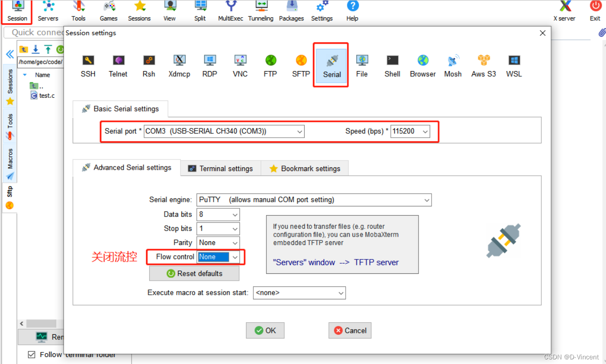Open the Sftp side tab
The height and width of the screenshot is (364, 606).
[10, 198]
